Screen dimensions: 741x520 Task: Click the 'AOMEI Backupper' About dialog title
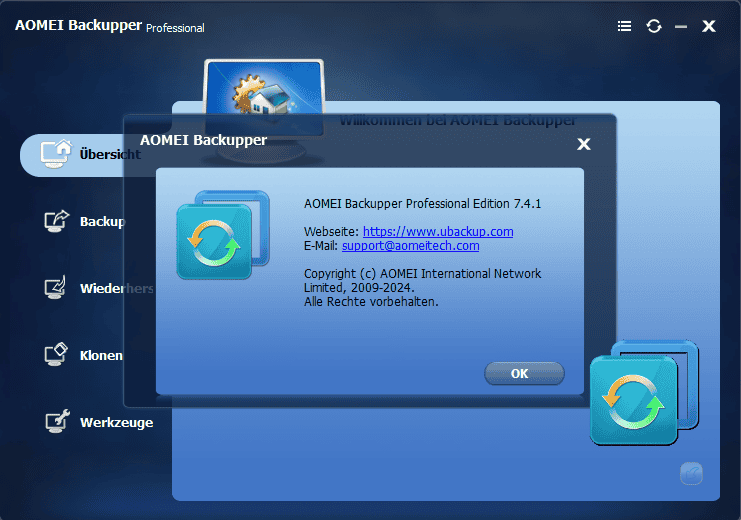click(204, 140)
